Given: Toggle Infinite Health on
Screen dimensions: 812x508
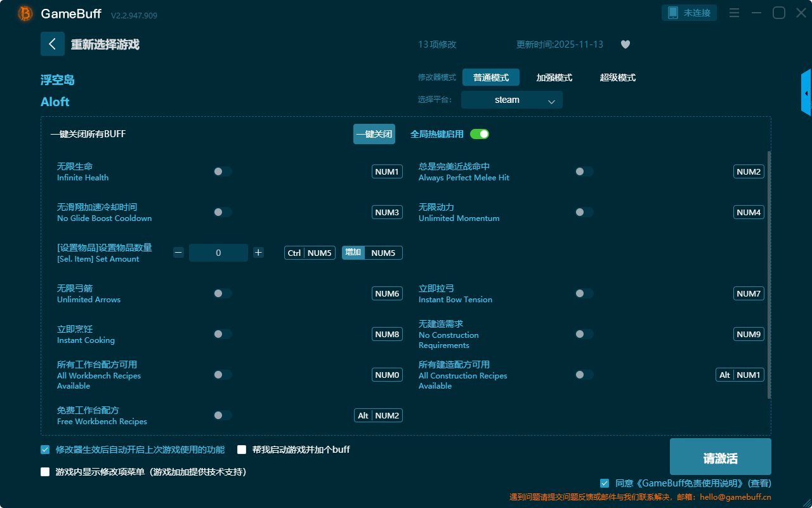Looking at the screenshot, I should [223, 171].
